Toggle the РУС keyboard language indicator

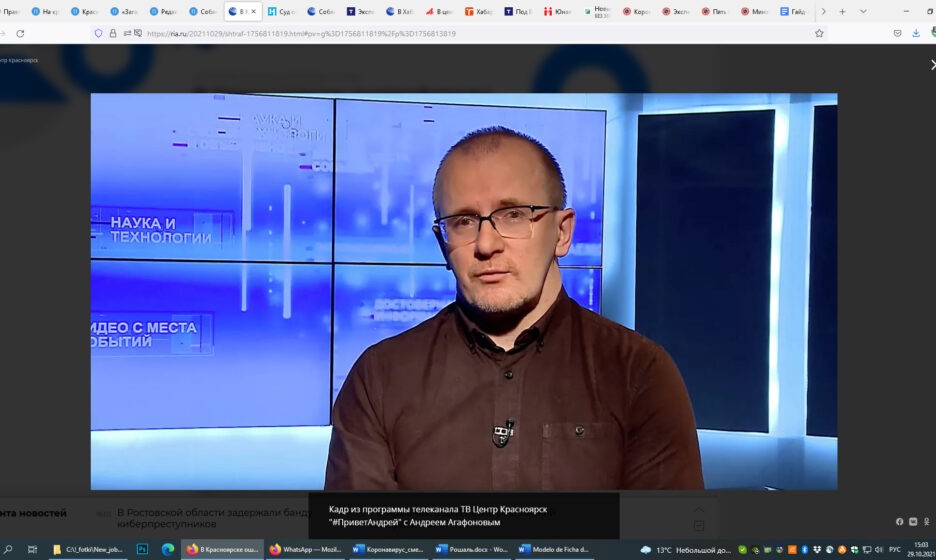pyautogui.click(x=894, y=549)
